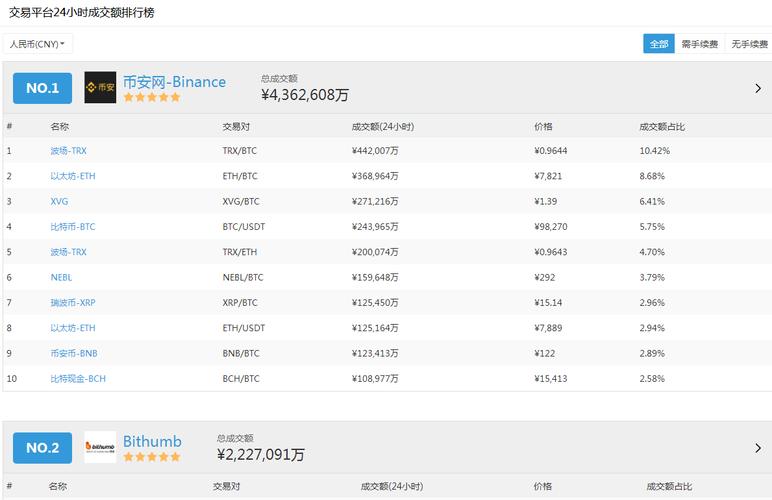772x500 pixels.
Task: Click the ¥442,007万 volume value
Action: pyautogui.click(x=375, y=151)
